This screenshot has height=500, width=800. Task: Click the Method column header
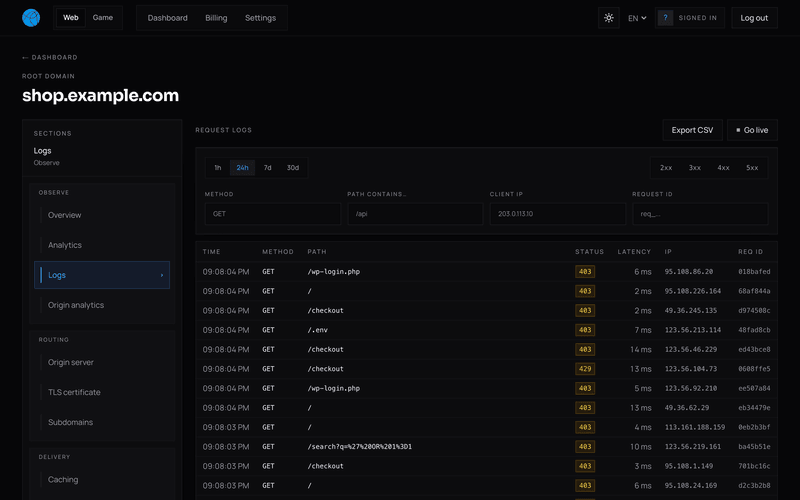[x=278, y=252]
